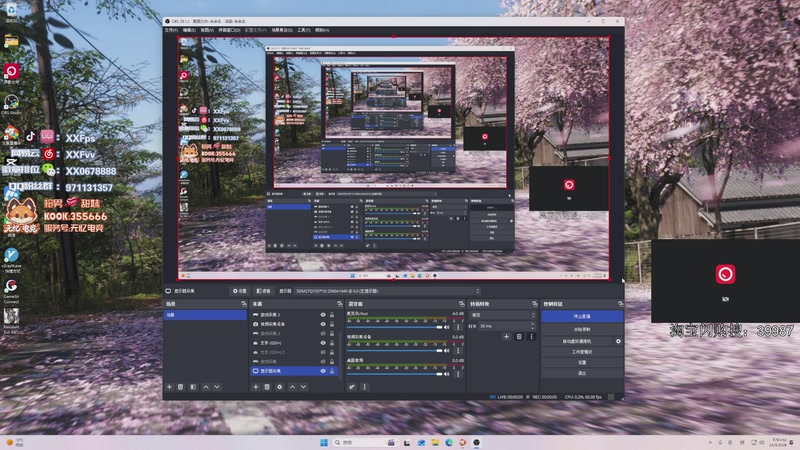Adjust the 桌面音频 volume slider
The height and width of the screenshot is (450, 800).
coord(394,374)
